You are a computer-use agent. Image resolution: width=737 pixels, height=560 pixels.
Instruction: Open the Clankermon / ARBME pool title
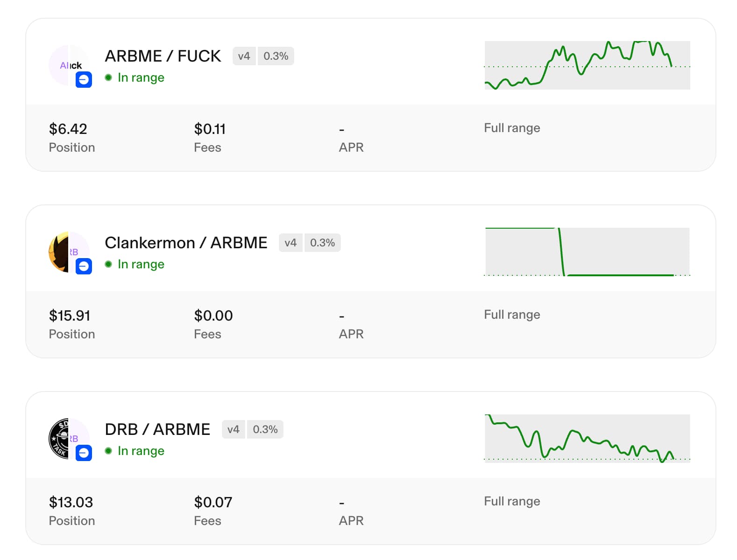coord(186,243)
